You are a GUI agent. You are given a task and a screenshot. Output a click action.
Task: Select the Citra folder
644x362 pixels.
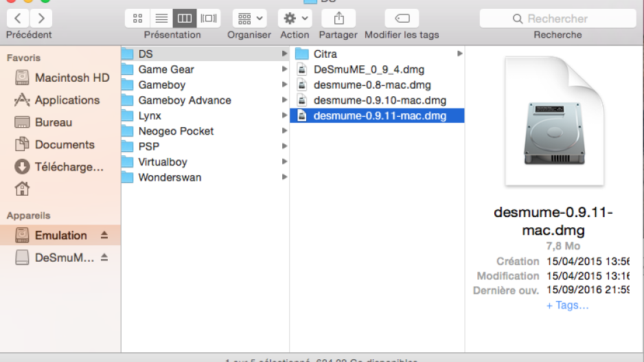click(377, 54)
